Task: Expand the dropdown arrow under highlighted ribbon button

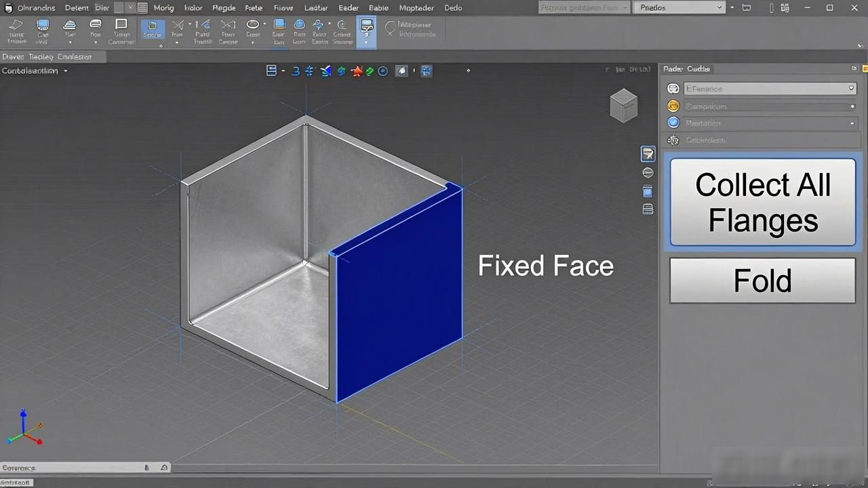Action: pyautogui.click(x=366, y=42)
